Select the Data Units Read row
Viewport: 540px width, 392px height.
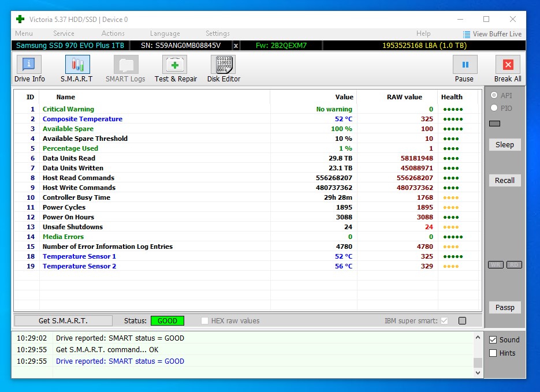click(247, 158)
